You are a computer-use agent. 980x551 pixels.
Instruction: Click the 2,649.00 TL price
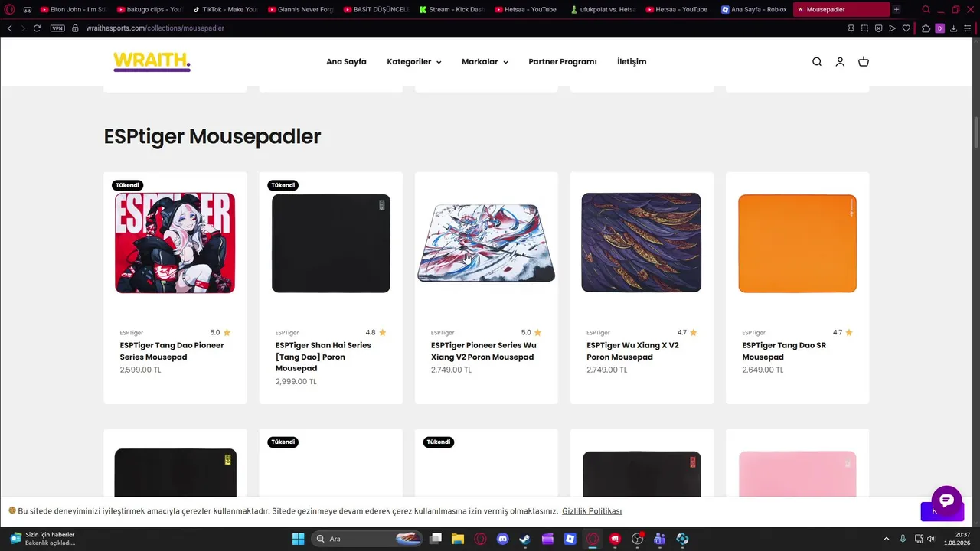763,370
